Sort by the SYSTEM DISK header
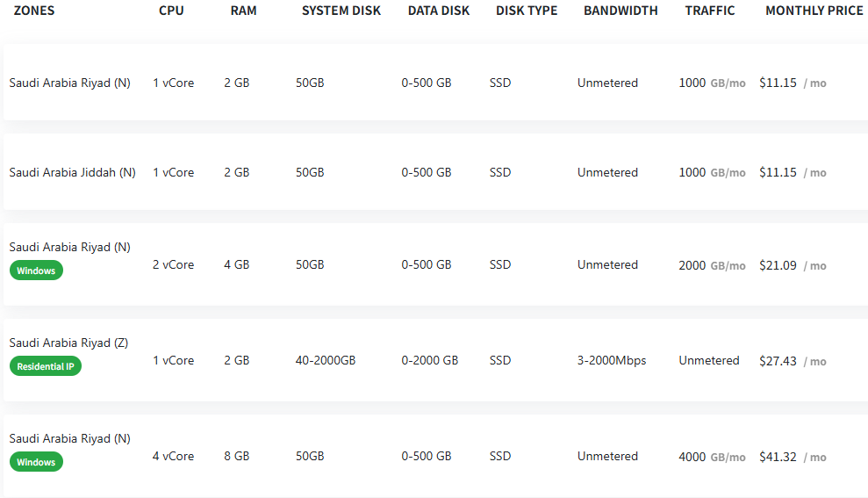This screenshot has width=868, height=498. [341, 11]
